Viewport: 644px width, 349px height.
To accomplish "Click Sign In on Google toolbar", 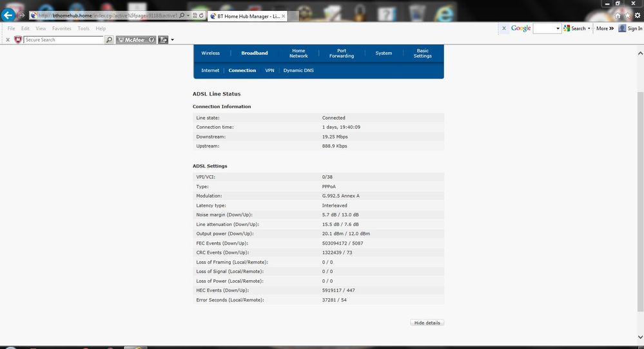I will tap(630, 28).
